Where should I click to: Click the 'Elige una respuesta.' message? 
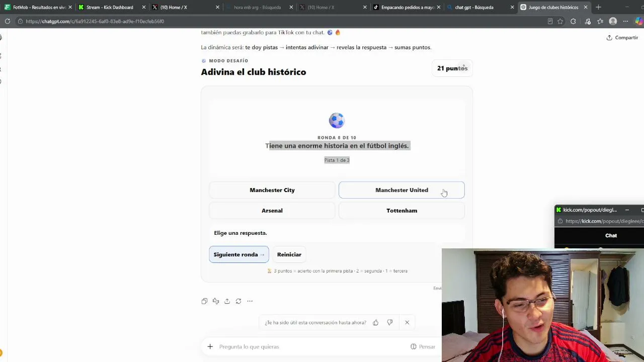240,233
